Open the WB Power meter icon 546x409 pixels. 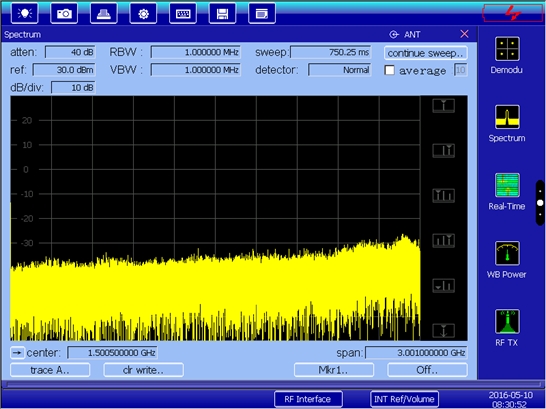pyautogui.click(x=507, y=254)
